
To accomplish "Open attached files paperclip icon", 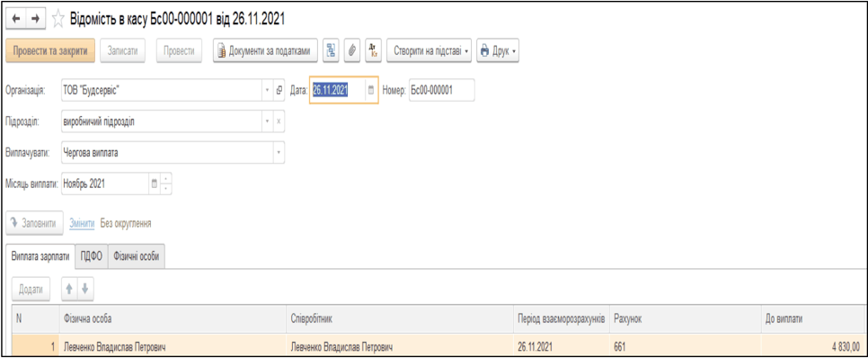I will [x=352, y=51].
